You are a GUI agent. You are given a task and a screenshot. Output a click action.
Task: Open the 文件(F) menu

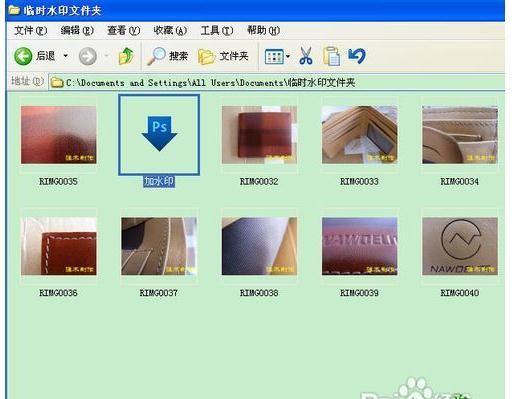pyautogui.click(x=30, y=31)
